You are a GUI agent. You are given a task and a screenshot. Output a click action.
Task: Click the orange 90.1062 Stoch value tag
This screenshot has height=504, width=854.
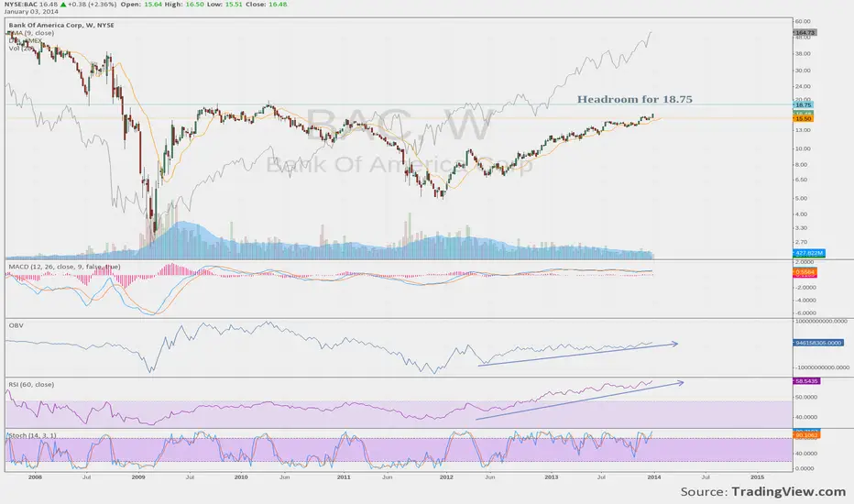[806, 435]
